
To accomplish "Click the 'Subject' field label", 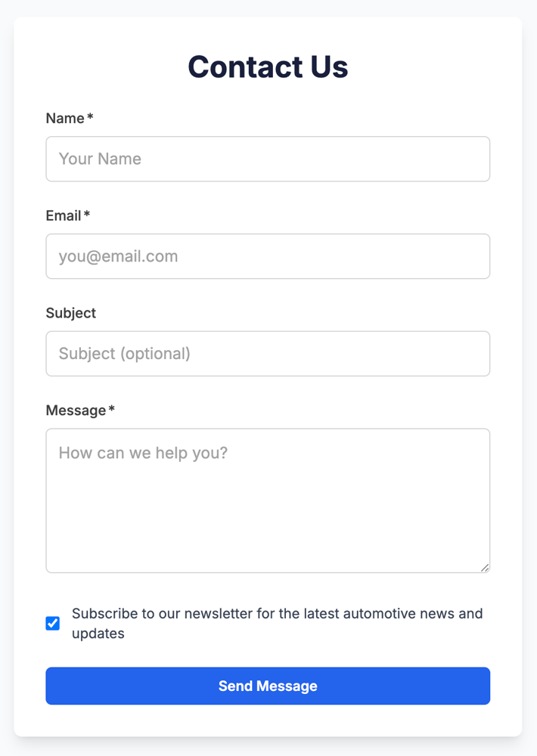I will pyautogui.click(x=71, y=314).
